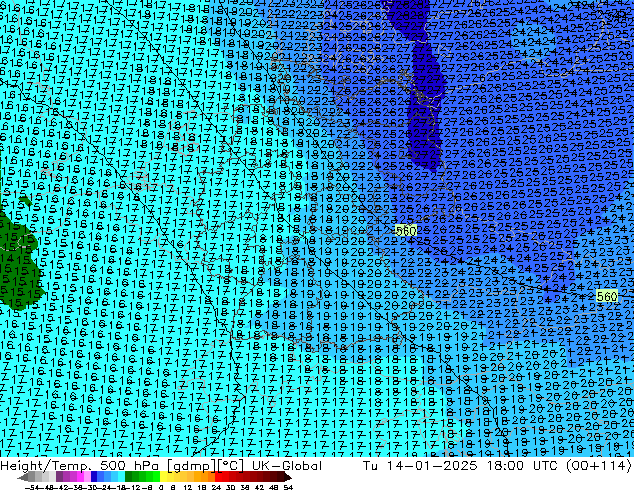
Task: Click the UK-Global model name
Action: coord(287,466)
